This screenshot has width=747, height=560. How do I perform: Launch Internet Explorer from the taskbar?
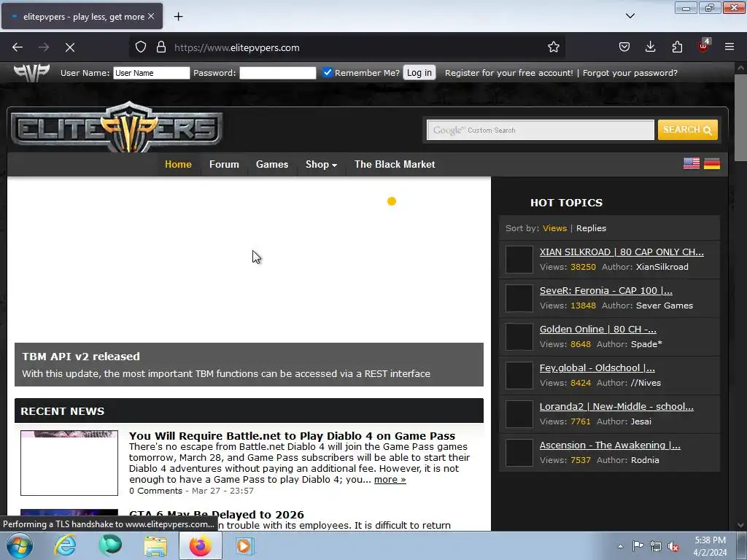tap(65, 545)
